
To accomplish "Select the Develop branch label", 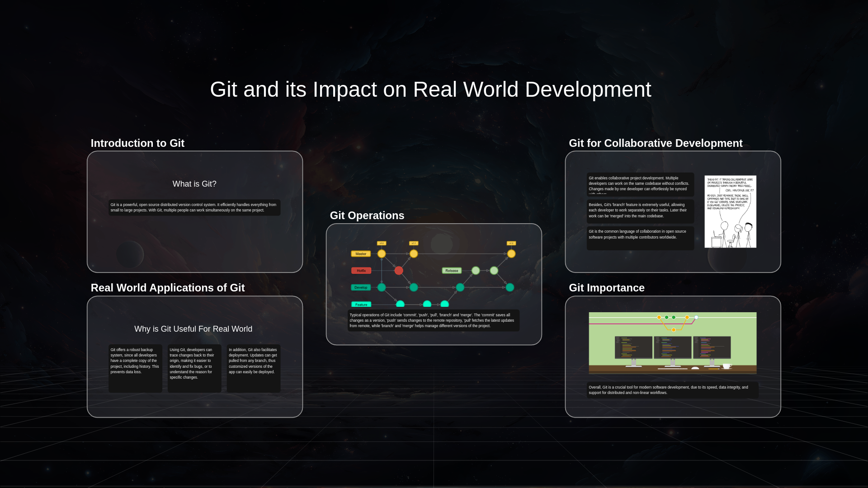I will click(x=361, y=287).
